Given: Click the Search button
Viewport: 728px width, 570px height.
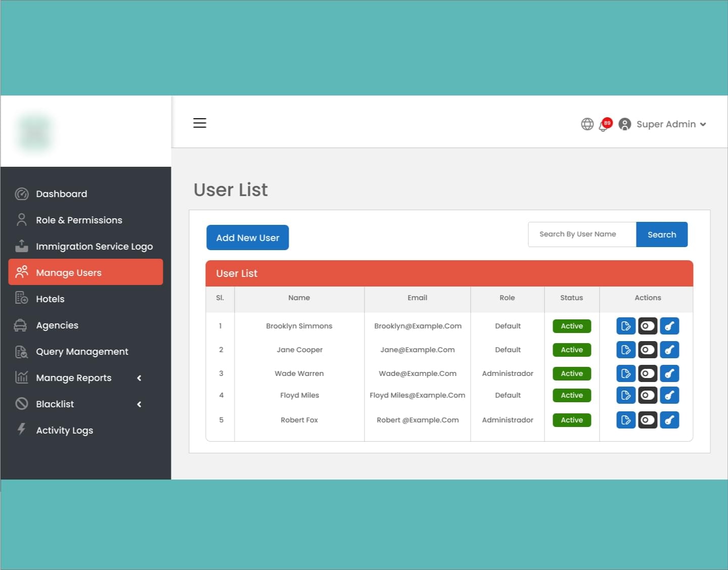Looking at the screenshot, I should 662,234.
